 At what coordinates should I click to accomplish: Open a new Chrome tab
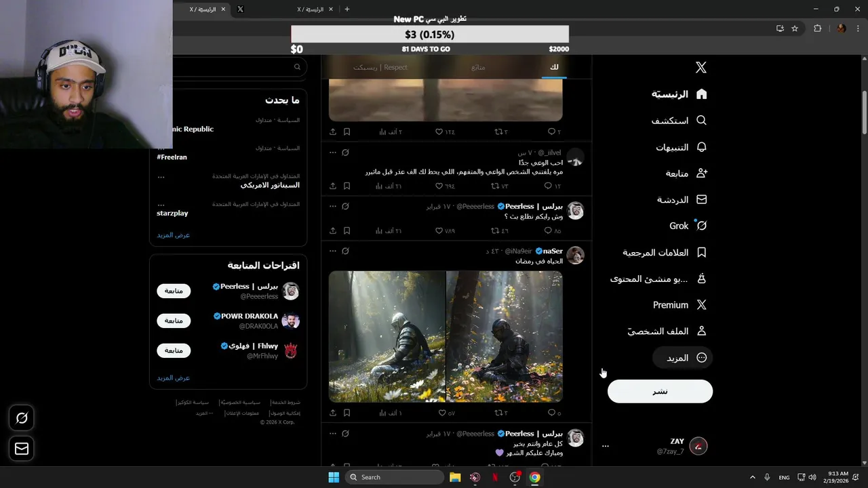pyautogui.click(x=347, y=9)
